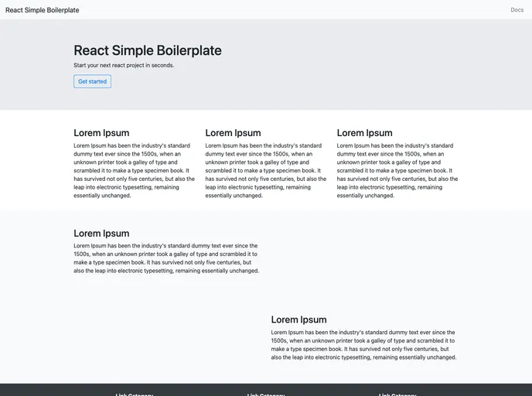Click the paragraph in the right-aligned wide section
Image resolution: width=532 pixels, height=396 pixels.
[363, 345]
